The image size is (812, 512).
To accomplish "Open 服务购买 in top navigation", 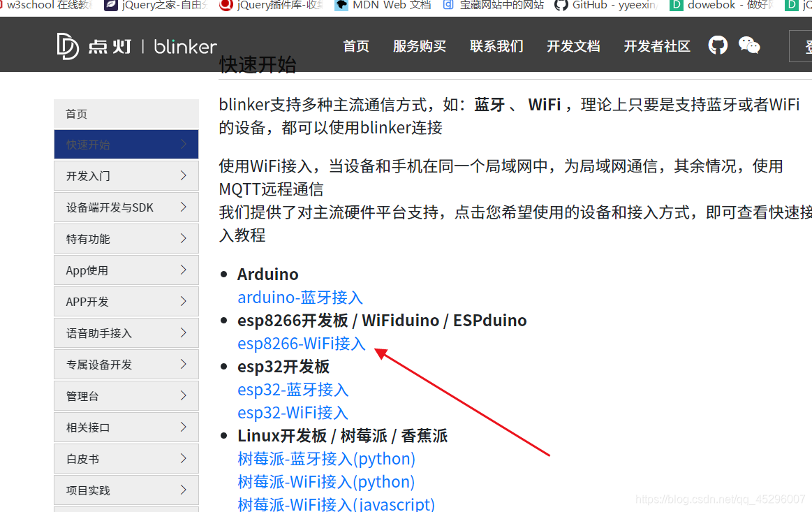I will [420, 46].
